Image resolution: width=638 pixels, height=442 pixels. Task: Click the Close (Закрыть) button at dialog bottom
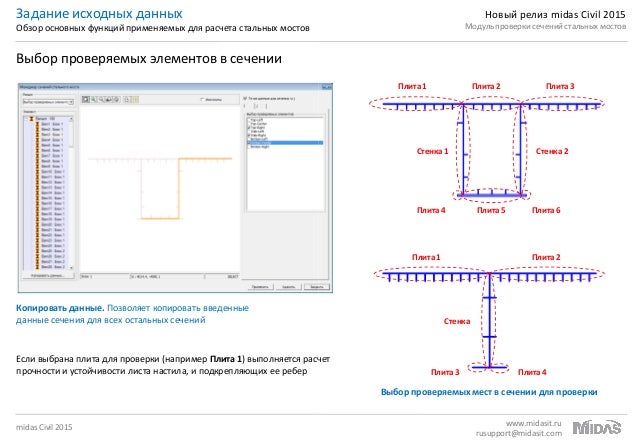pos(317,287)
